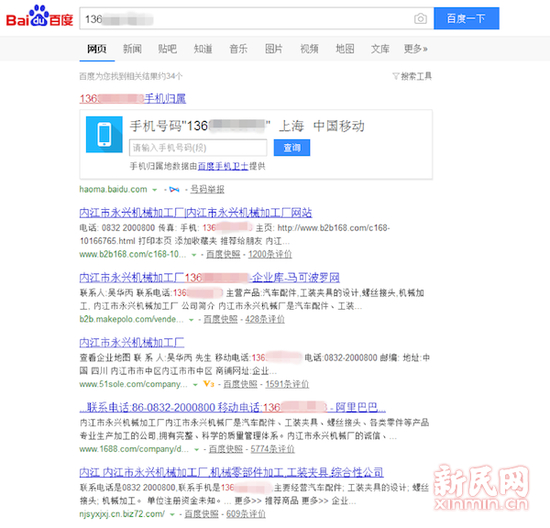Image resolution: width=550 pixels, height=528 pixels.
Task: Open 内江市永兴机械加工厂网站 result title
Action: [195, 213]
